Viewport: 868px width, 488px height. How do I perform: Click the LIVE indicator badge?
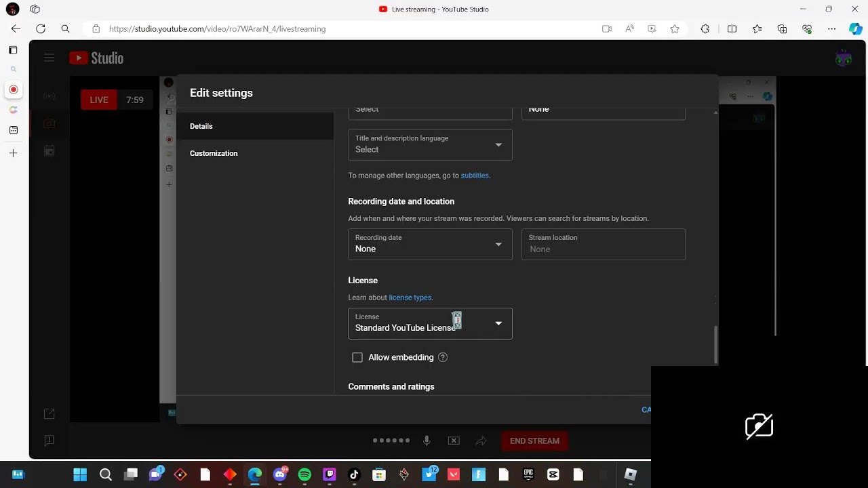[99, 100]
